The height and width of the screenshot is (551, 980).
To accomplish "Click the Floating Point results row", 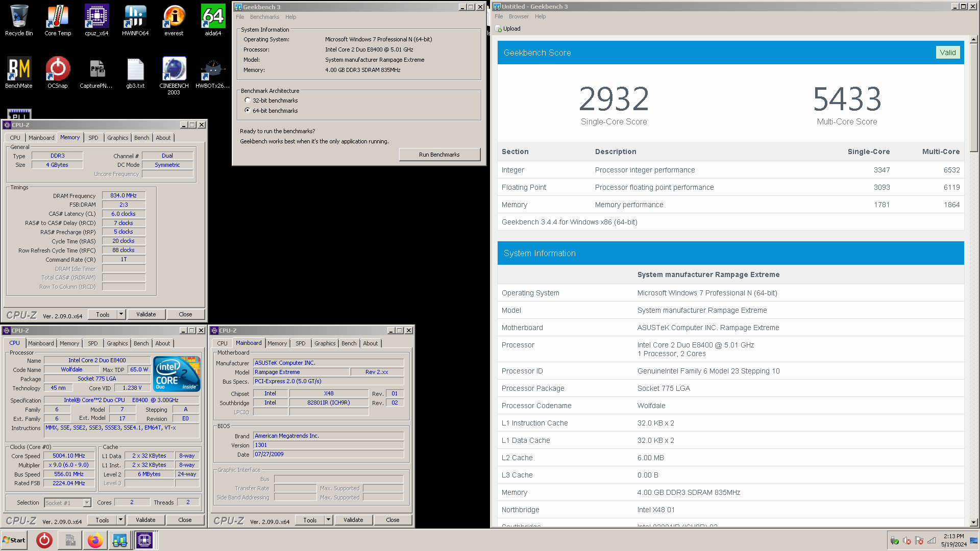I will pyautogui.click(x=731, y=187).
